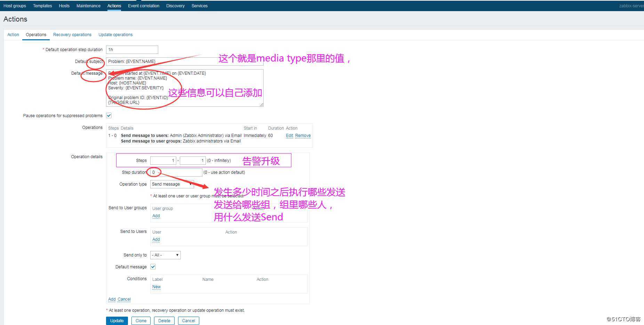Screen dimensions: 644x325
Task: Toggle the Default message checkbox in operation details
Action: point(153,267)
